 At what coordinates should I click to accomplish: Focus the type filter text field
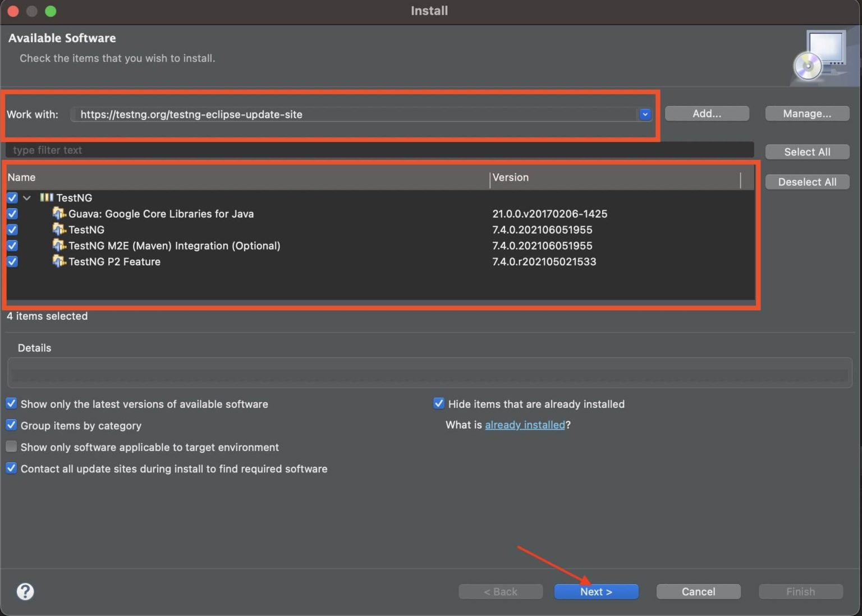click(x=379, y=150)
